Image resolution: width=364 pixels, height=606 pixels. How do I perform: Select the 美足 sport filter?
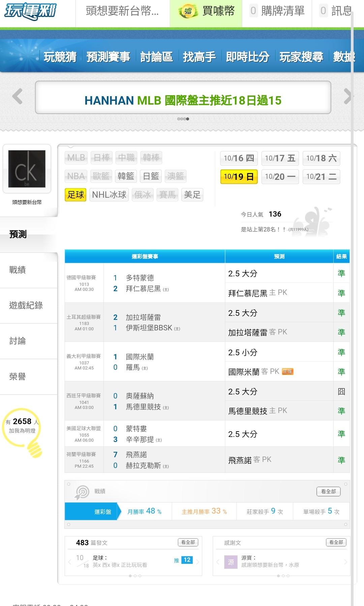(x=192, y=195)
